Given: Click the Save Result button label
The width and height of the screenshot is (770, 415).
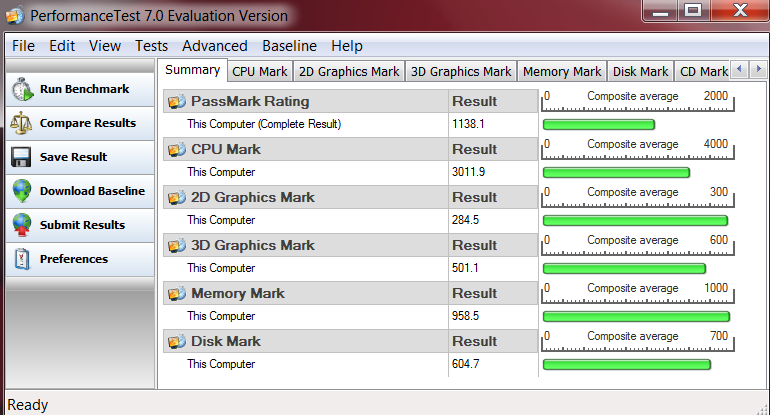Looking at the screenshot, I should click(73, 157).
